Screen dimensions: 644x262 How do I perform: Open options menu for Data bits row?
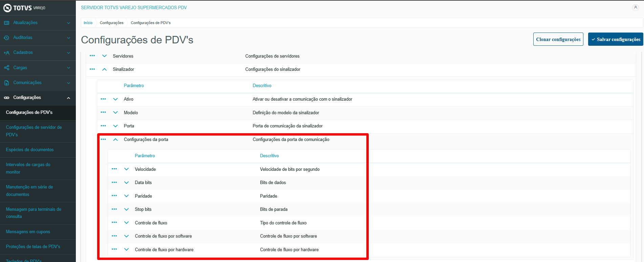[x=114, y=182]
